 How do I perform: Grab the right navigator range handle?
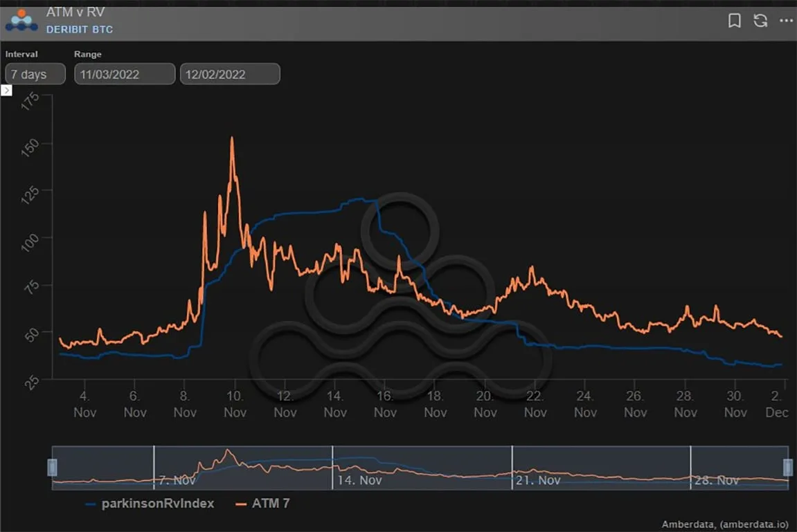[788, 468]
